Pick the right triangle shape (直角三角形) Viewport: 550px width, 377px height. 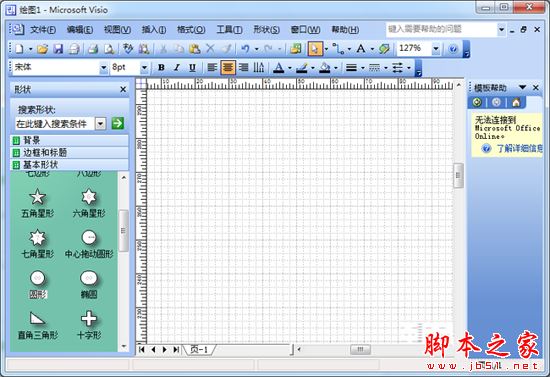coord(38,325)
